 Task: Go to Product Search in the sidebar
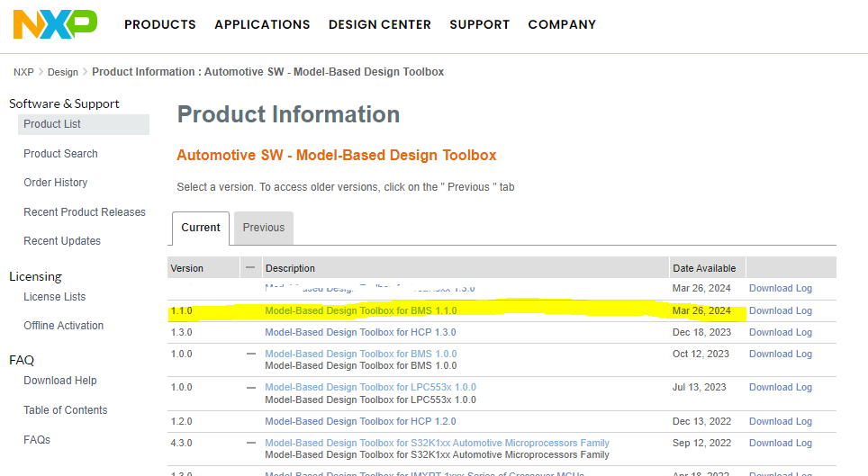tap(60, 154)
